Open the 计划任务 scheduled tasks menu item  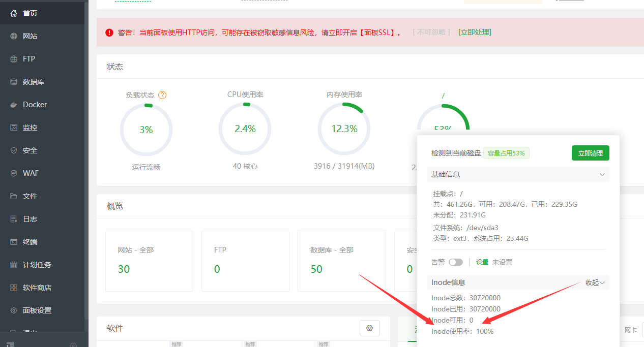[x=42, y=265]
